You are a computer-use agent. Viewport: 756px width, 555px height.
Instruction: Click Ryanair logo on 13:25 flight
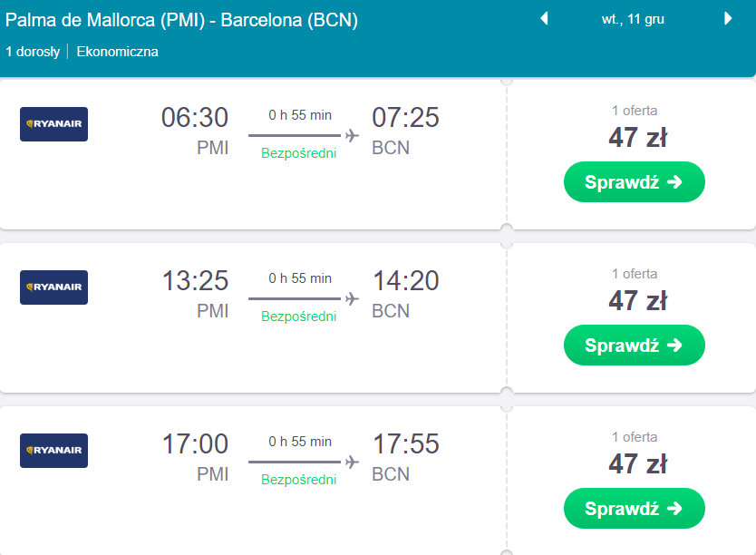click(x=53, y=287)
